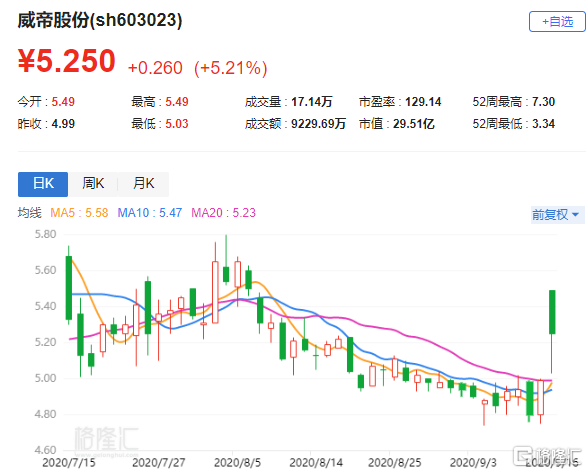
Task: Click the 昨收 previous close 4.99
Action: click(x=63, y=124)
